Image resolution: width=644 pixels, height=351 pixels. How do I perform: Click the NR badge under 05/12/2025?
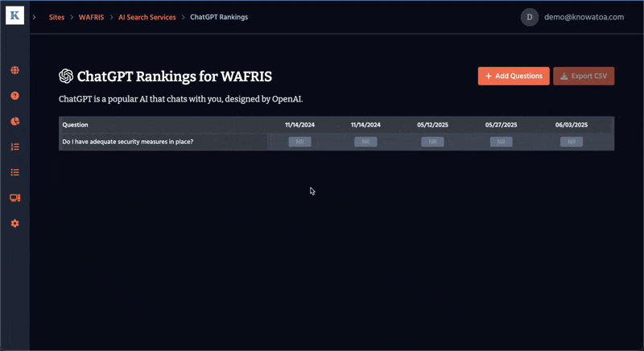click(x=432, y=142)
